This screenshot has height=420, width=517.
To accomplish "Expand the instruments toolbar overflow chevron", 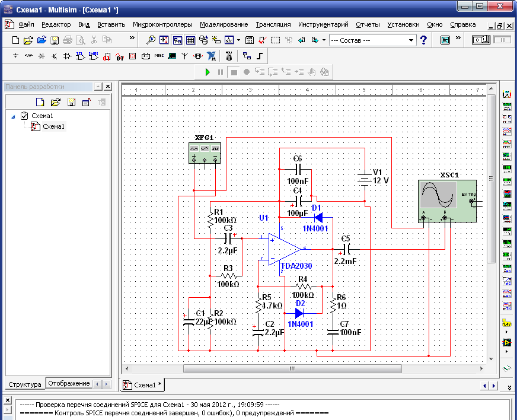I will pos(509,387).
